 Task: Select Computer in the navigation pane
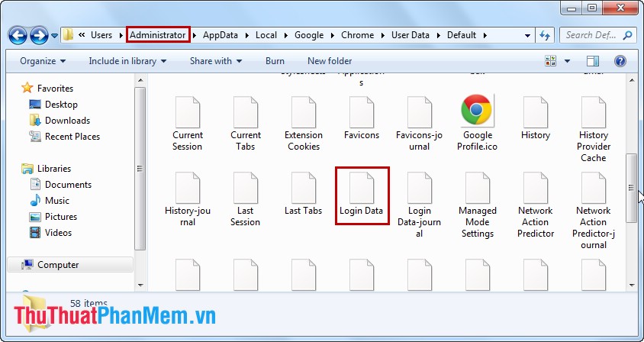[x=58, y=265]
